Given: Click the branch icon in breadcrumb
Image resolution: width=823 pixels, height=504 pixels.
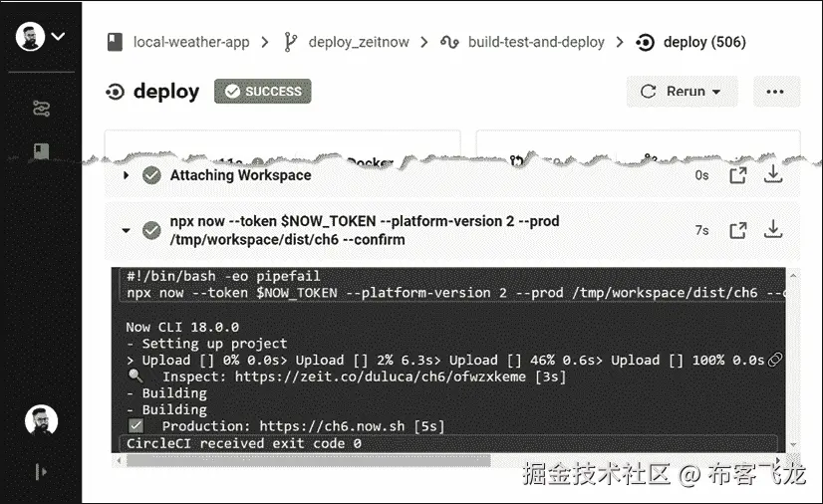Looking at the screenshot, I should 290,42.
